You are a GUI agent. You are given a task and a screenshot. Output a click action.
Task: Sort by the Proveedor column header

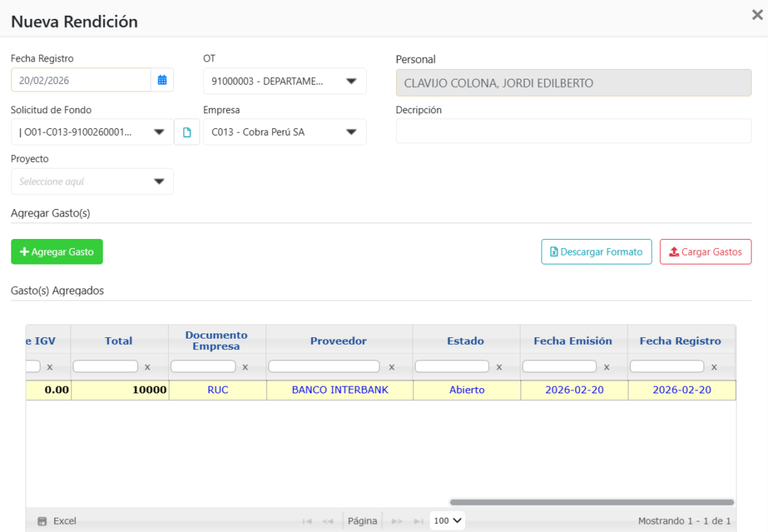[338, 341]
